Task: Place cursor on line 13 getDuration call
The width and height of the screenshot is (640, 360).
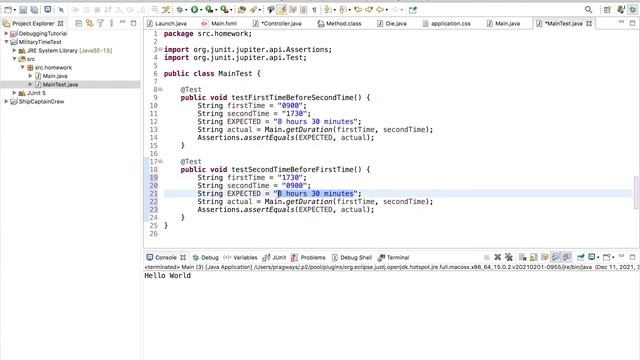Action: point(309,130)
